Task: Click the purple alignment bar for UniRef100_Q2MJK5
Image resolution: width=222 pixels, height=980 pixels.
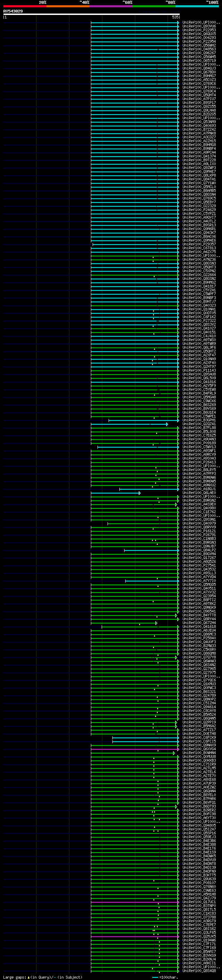Action: [x=135, y=937]
